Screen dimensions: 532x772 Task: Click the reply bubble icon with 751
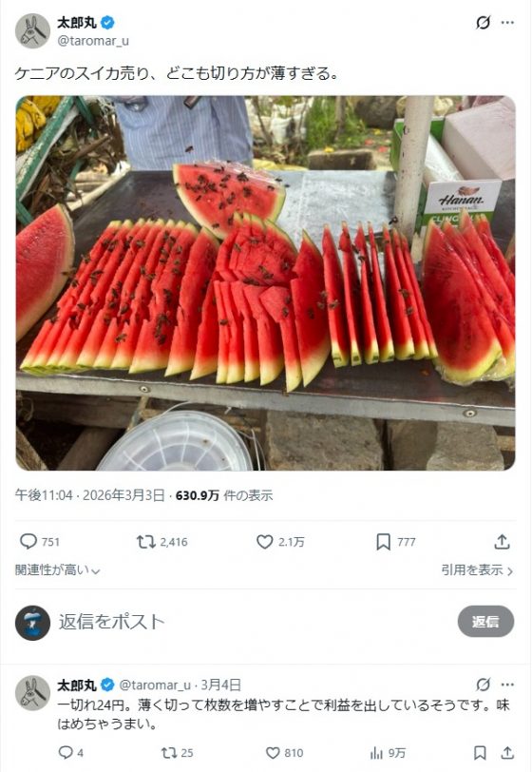[x=28, y=542]
